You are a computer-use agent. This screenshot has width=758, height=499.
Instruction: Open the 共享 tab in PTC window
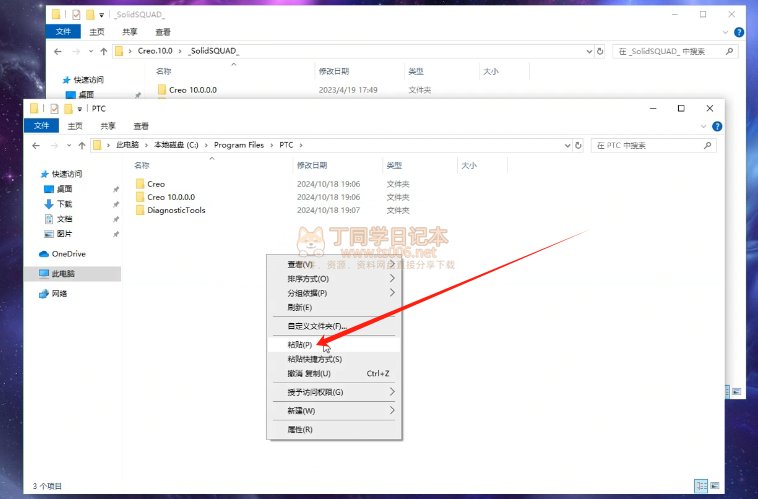(x=108, y=126)
